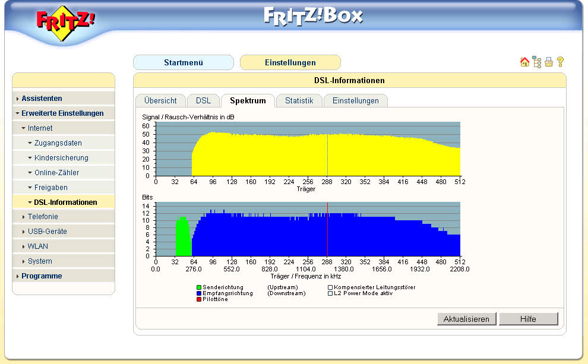
Task: Open Zugangsdaten in sidebar
Action: pos(64,143)
